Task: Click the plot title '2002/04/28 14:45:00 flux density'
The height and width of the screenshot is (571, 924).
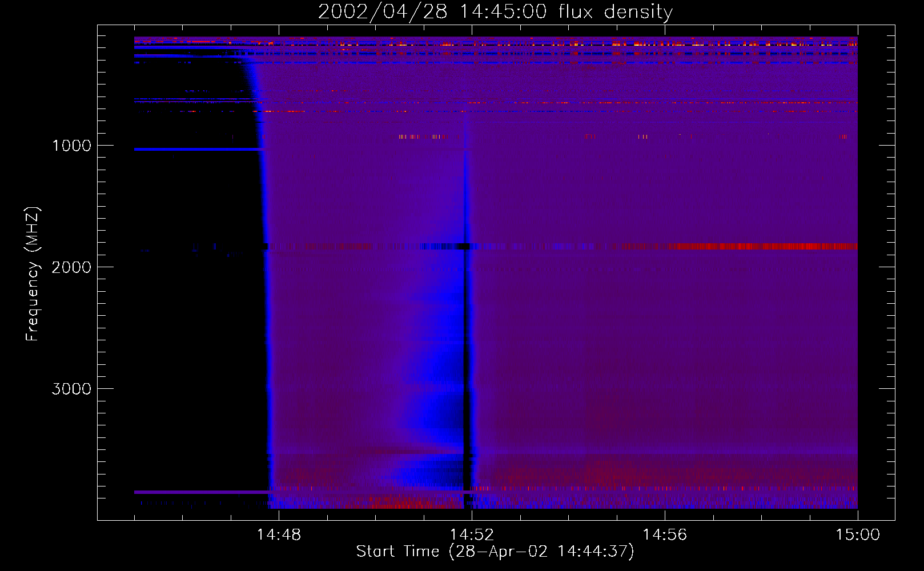Action: pyautogui.click(x=495, y=12)
